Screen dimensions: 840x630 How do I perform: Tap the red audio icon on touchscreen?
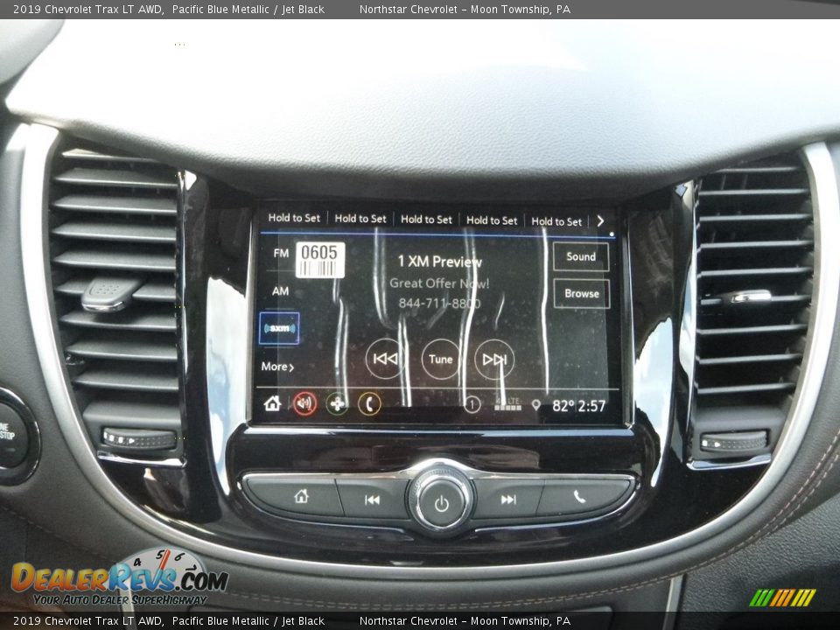point(304,404)
